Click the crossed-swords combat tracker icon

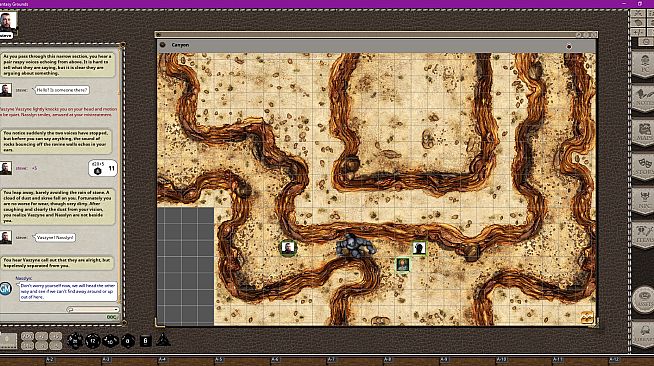tap(638, 13)
